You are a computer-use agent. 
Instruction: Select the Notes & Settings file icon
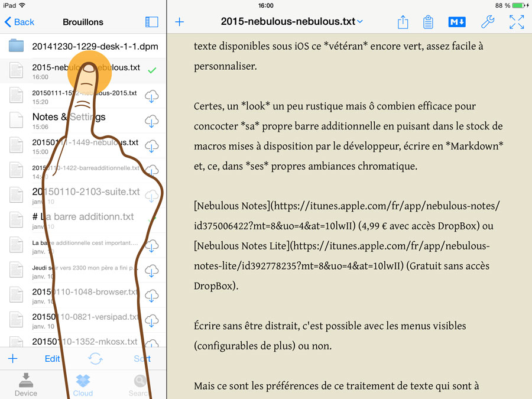point(17,120)
